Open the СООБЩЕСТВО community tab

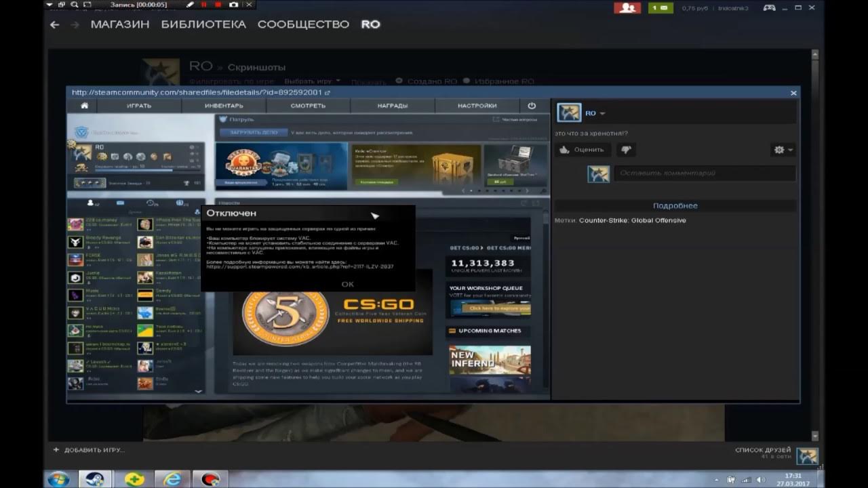point(303,24)
